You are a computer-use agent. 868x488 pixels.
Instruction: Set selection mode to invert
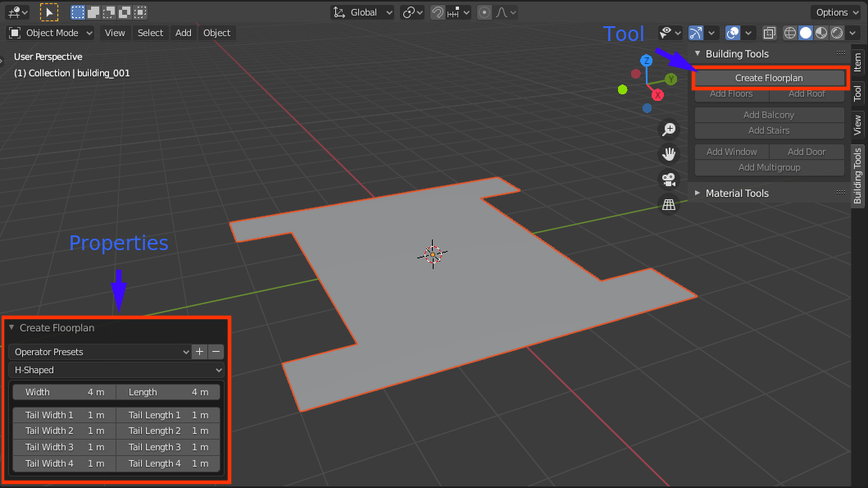click(125, 12)
